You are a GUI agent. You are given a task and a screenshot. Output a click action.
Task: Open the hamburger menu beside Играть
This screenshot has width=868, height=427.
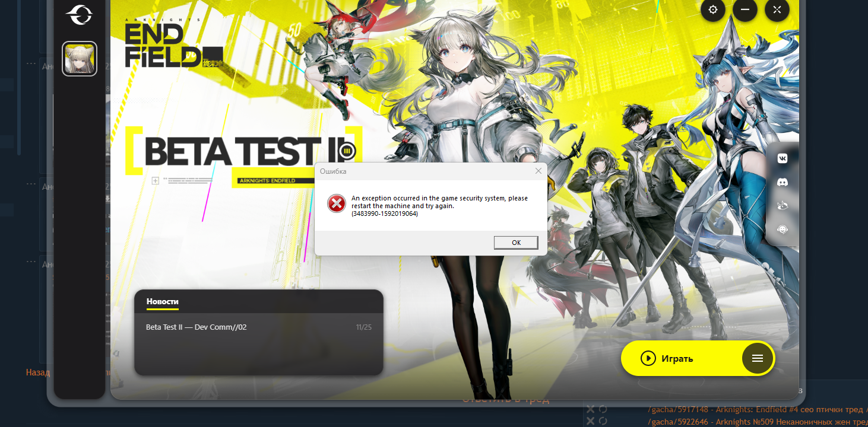point(758,358)
